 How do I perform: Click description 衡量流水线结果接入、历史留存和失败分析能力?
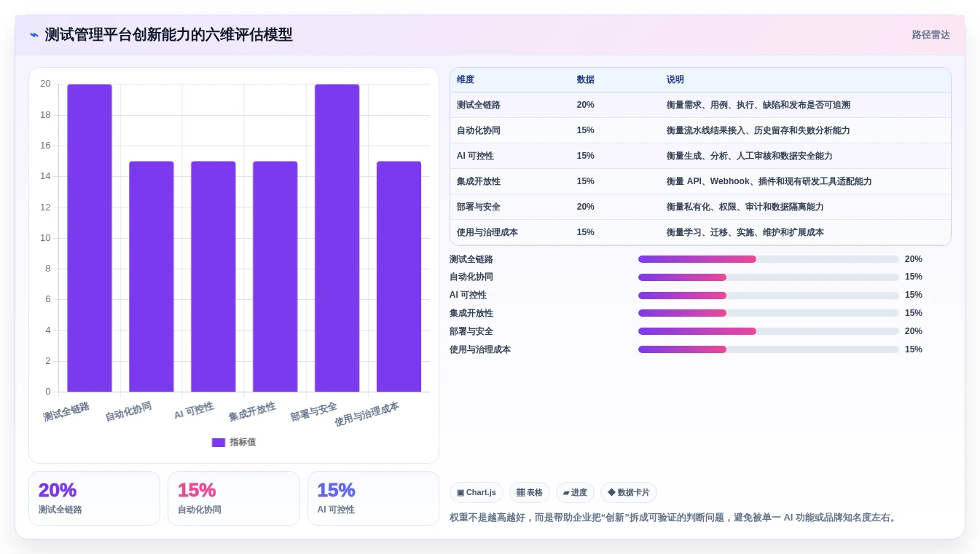(x=758, y=130)
